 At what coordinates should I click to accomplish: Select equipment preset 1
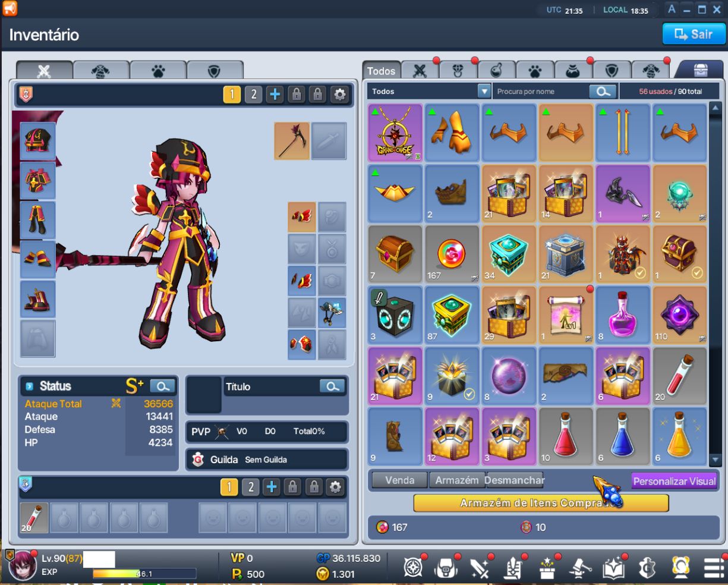click(232, 95)
